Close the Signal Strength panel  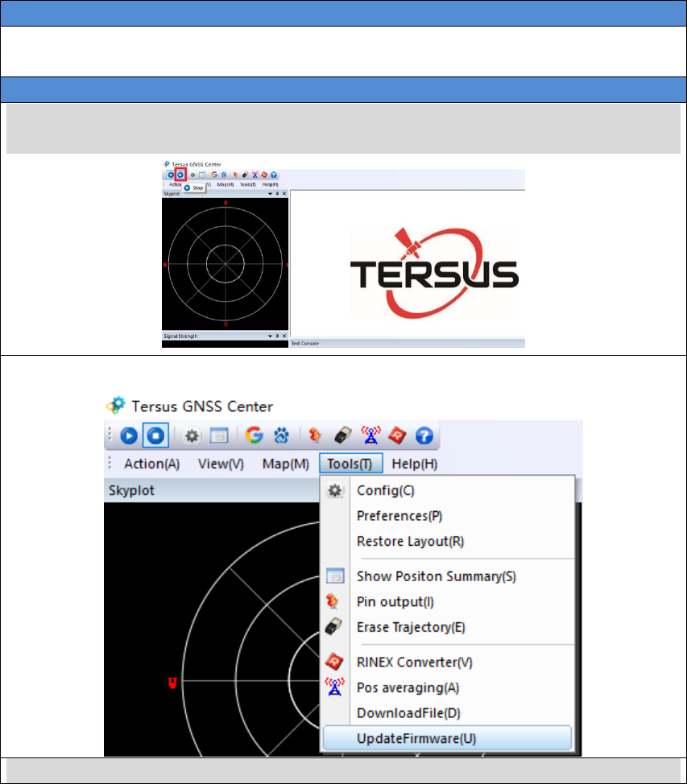click(284, 336)
